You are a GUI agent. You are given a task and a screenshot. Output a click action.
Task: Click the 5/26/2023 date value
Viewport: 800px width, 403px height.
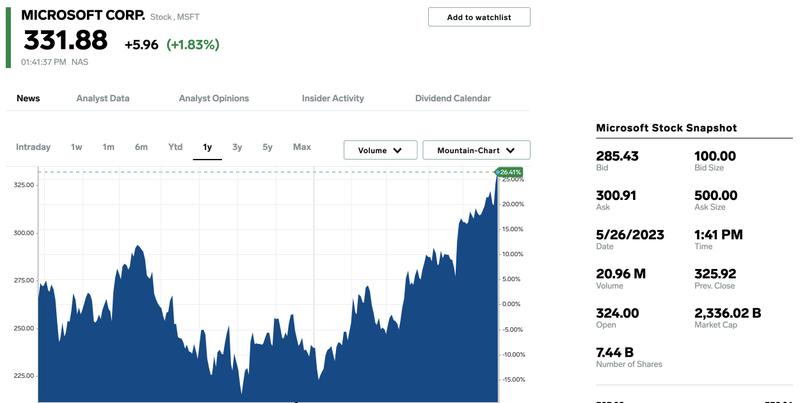pos(630,235)
